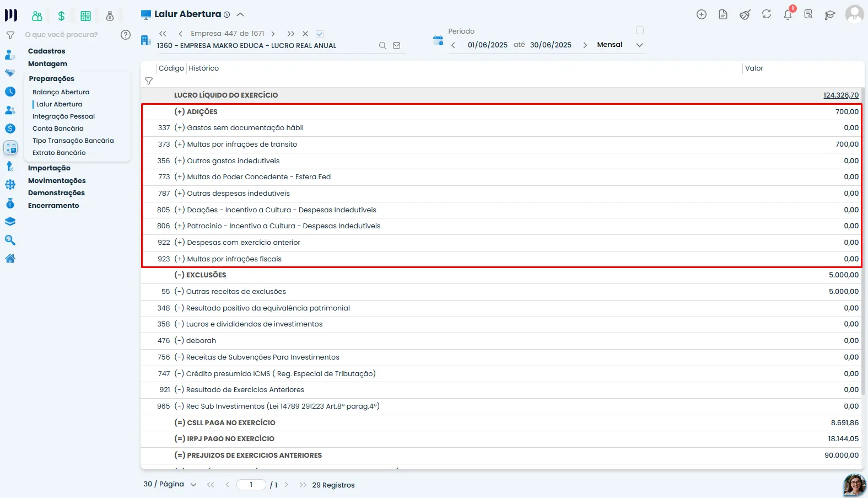
Task: Open the Montagem menu
Action: [47, 64]
